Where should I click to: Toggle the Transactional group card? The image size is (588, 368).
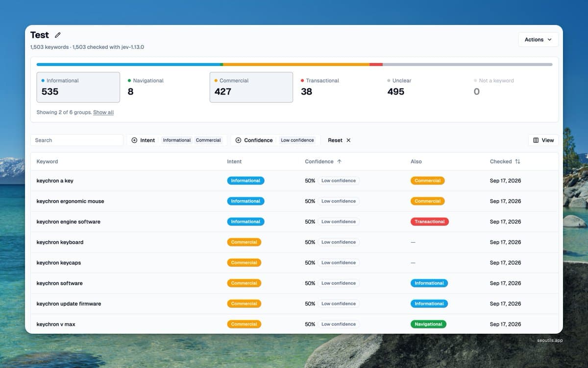click(x=338, y=87)
